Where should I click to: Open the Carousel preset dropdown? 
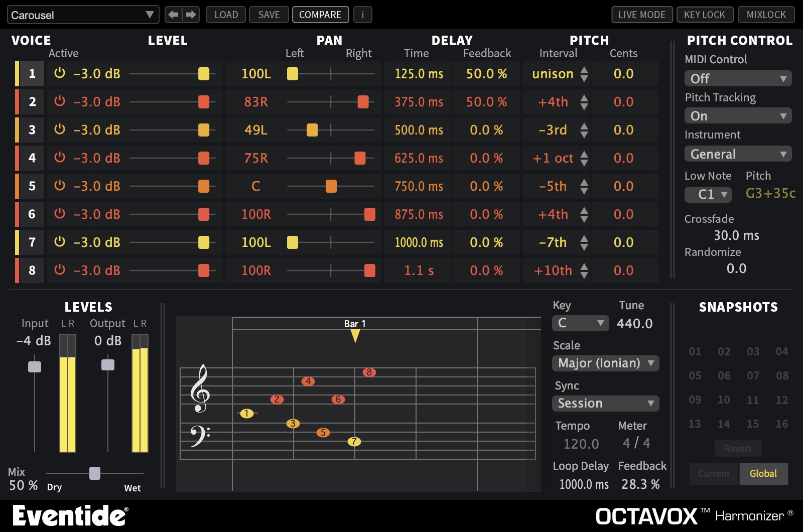(x=83, y=15)
